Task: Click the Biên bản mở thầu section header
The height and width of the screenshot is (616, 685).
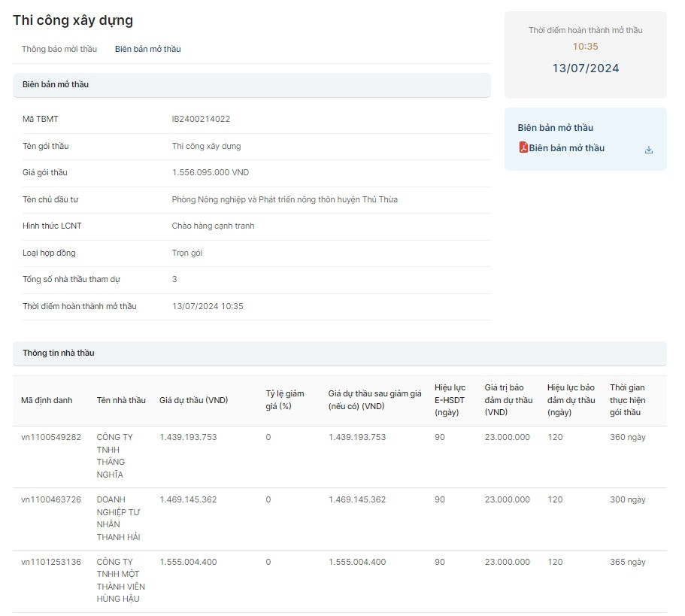Action: [56, 84]
